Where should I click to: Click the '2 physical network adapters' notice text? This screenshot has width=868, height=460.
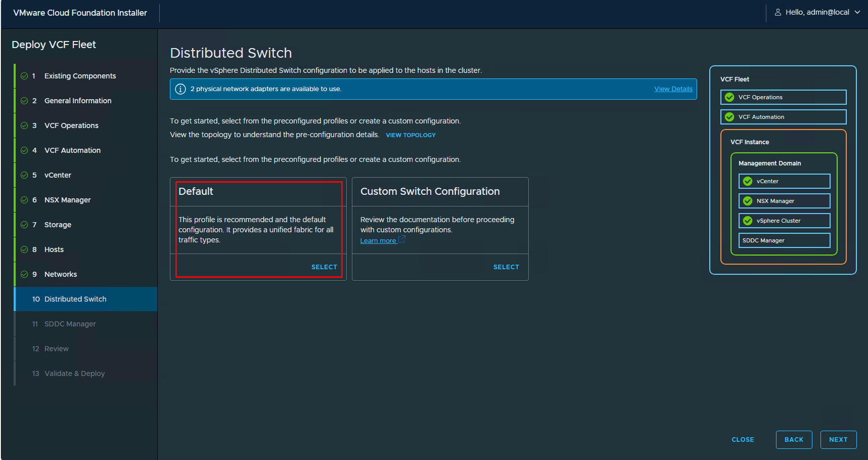[x=266, y=89]
